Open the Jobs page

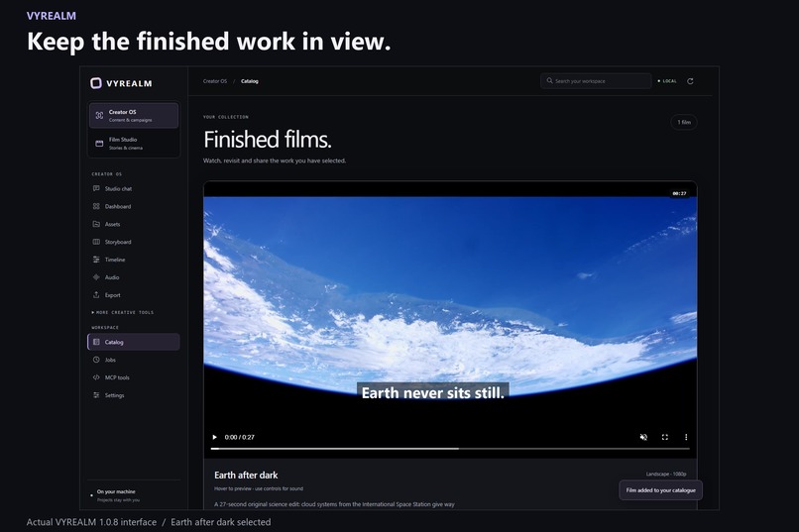tap(134, 360)
